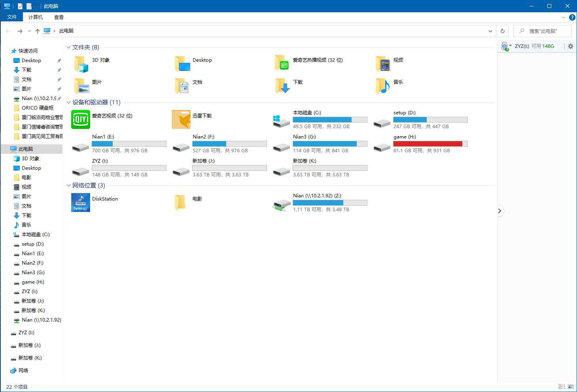The image size is (577, 392).
Task: Go up one level with up arrow
Action: (x=38, y=31)
